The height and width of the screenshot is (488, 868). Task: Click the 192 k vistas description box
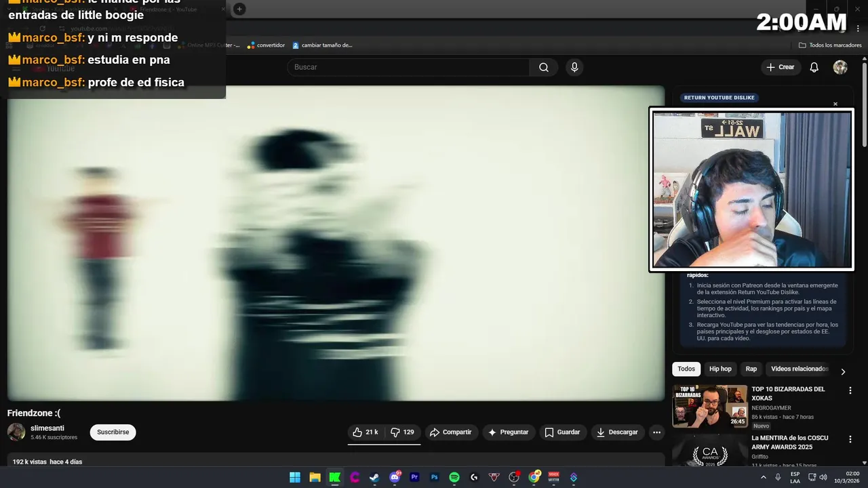[x=336, y=460]
